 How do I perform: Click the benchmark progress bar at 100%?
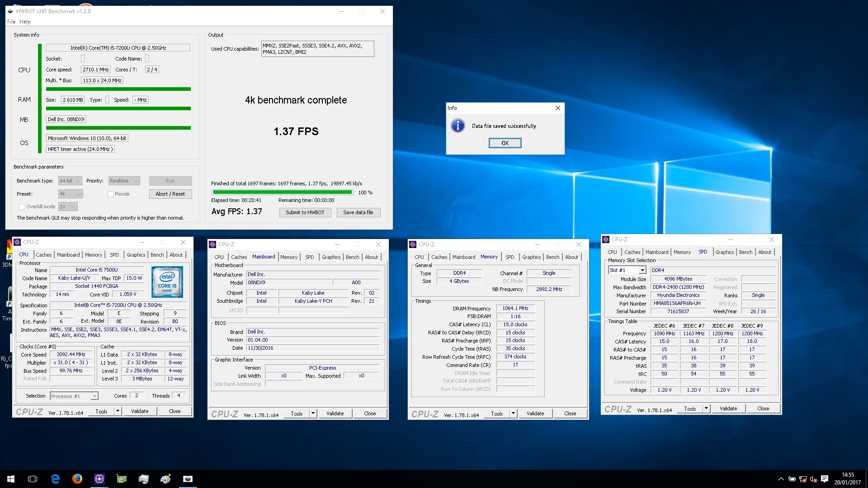(x=282, y=192)
